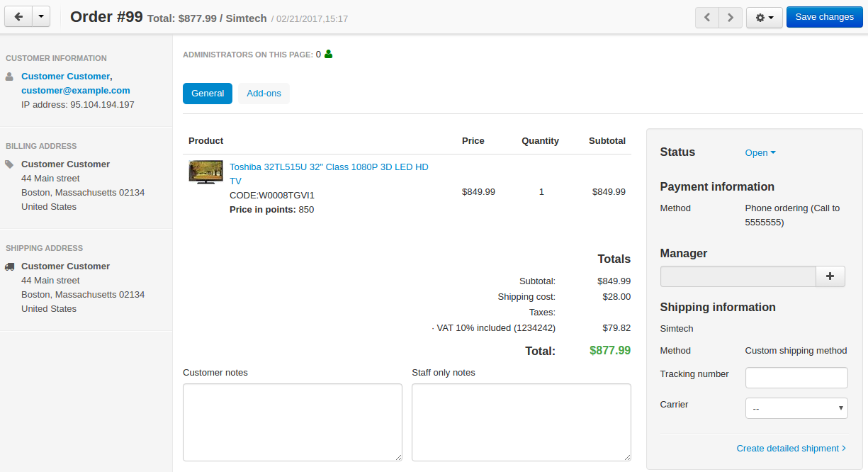Image resolution: width=868 pixels, height=472 pixels.
Task: Click the back arrow button
Action: pos(18,17)
